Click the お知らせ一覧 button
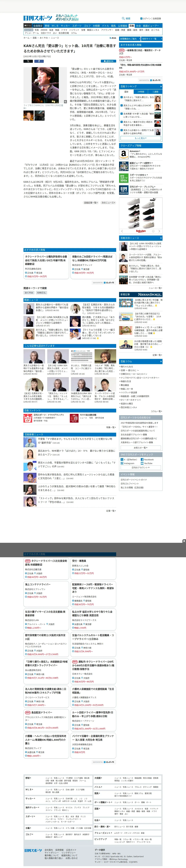The width and height of the screenshot is (186, 868). point(141,447)
